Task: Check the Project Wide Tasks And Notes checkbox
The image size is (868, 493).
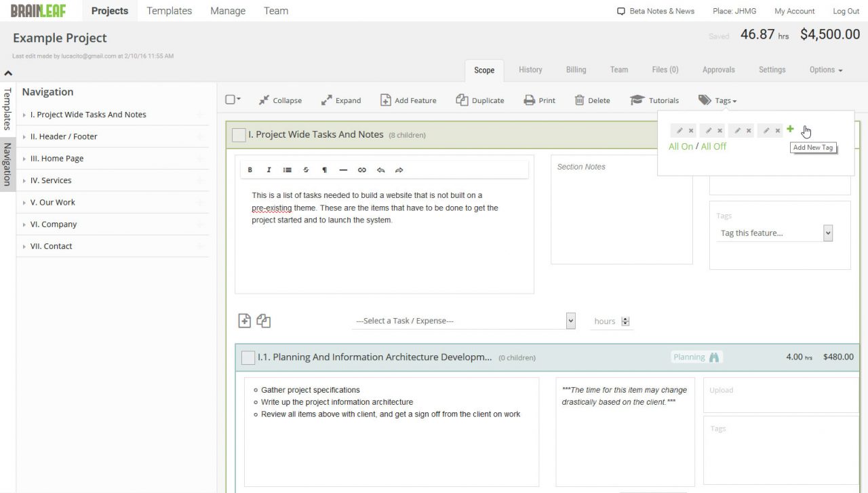Action: click(x=239, y=135)
